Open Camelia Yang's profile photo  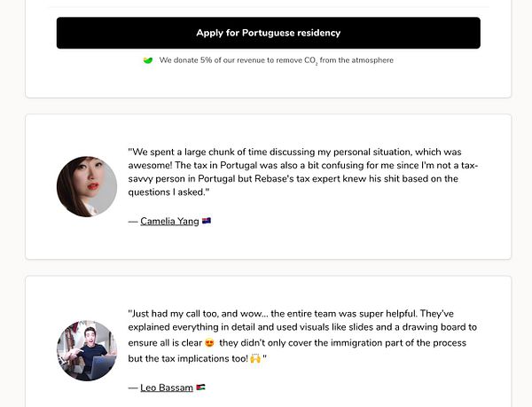87,186
